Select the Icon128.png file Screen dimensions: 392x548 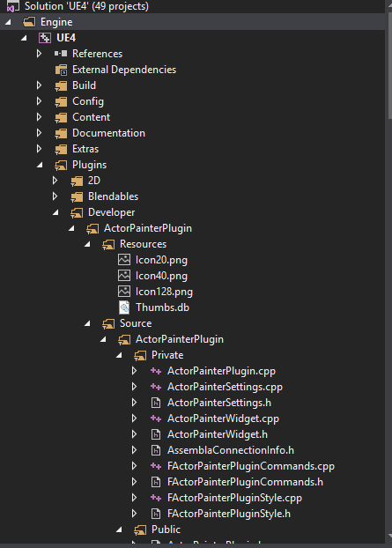pyautogui.click(x=164, y=292)
